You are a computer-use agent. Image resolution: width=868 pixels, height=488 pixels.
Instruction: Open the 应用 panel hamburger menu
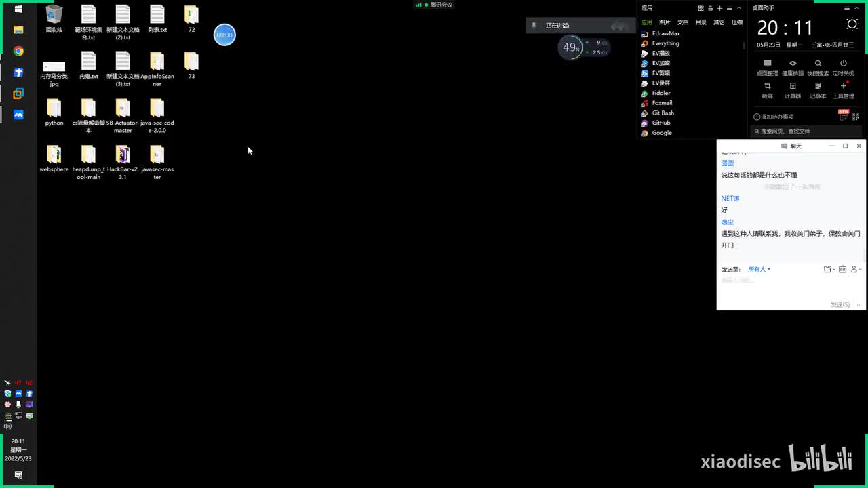pyautogui.click(x=729, y=8)
